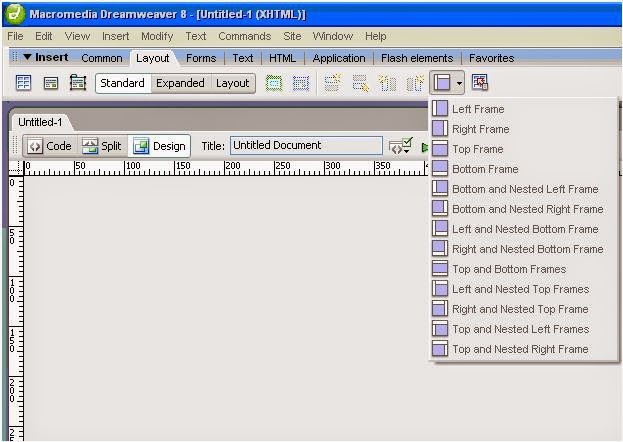Switch to the HTML insert tab
Viewport: 623px width, 442px height.
(x=282, y=58)
